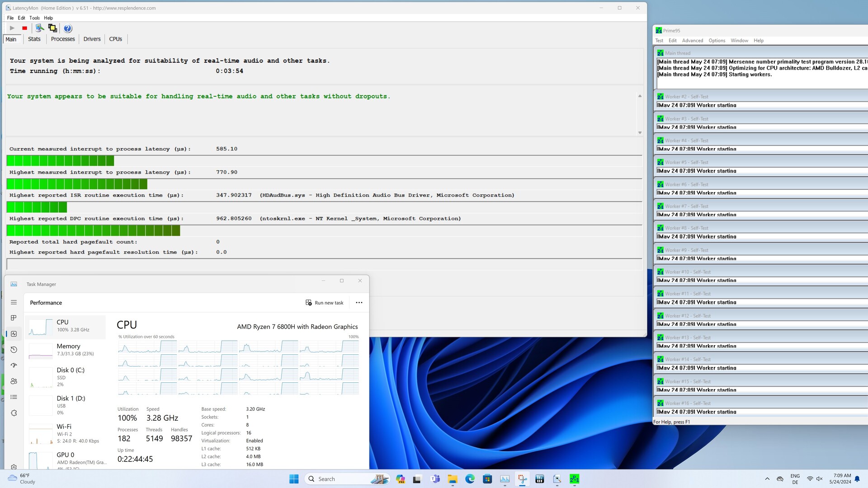Open Advanced menu in Prime95

(x=692, y=41)
